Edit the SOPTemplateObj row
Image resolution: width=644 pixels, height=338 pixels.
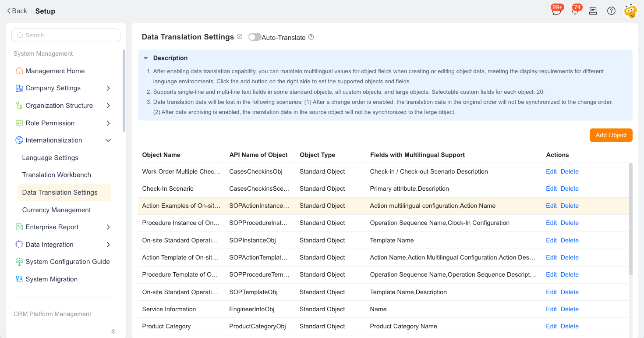(x=551, y=292)
